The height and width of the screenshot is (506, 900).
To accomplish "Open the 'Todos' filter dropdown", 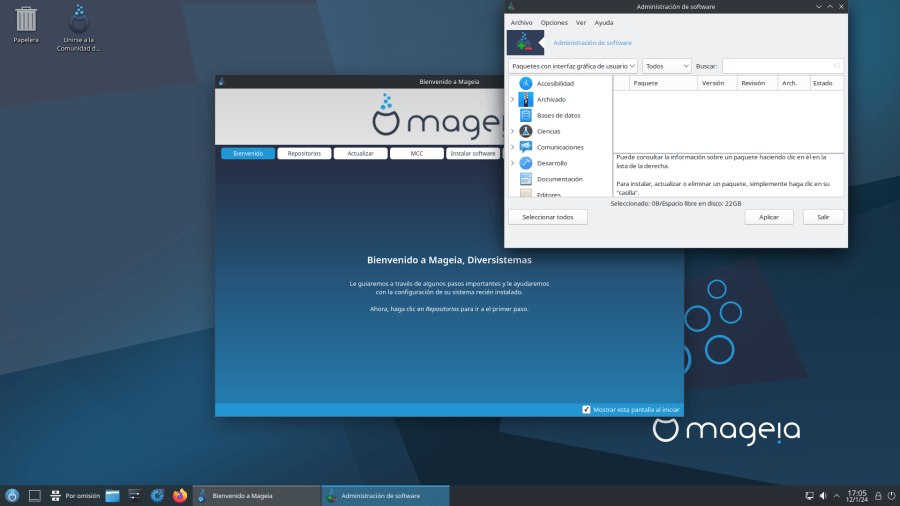I will tap(667, 66).
